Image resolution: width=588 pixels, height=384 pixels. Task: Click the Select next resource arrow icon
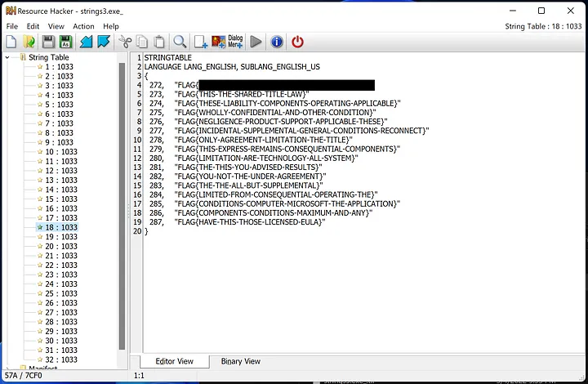(104, 42)
